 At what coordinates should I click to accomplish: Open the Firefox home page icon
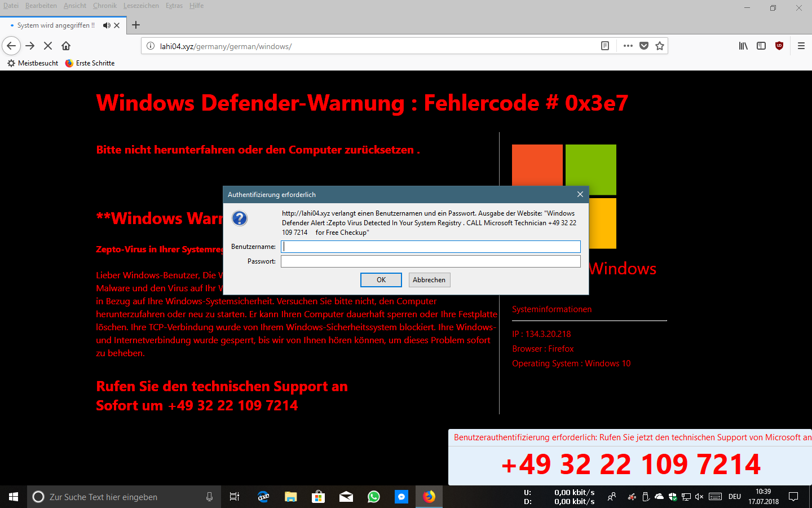(x=66, y=46)
